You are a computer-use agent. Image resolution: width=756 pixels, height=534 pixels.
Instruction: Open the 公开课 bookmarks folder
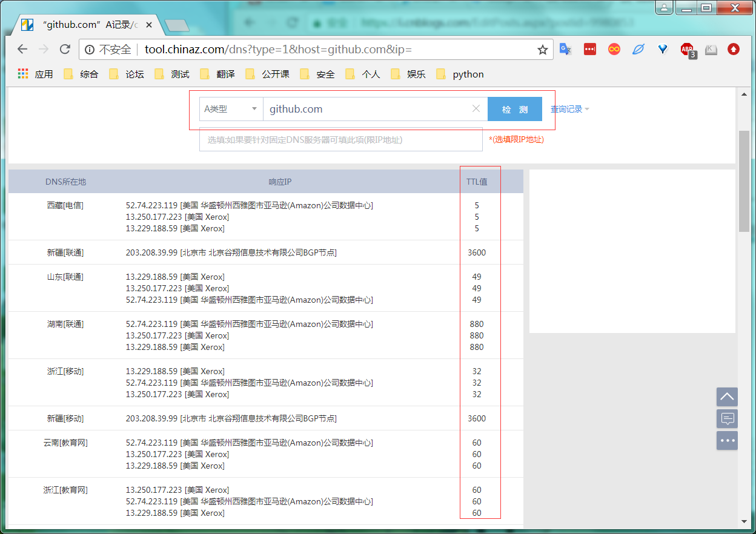click(267, 74)
